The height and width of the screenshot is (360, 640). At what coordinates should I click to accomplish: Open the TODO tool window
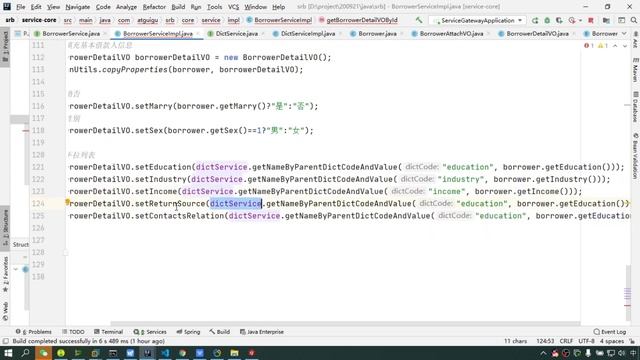point(73,332)
